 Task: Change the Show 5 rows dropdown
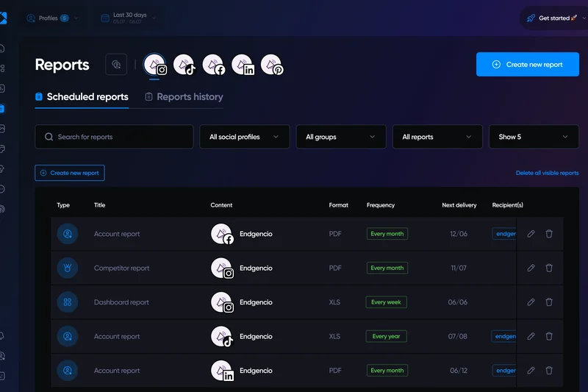coord(534,137)
